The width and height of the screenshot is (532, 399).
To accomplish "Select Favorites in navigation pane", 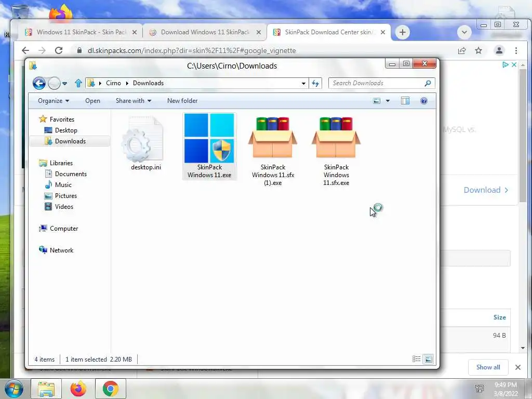I will [x=57, y=119].
